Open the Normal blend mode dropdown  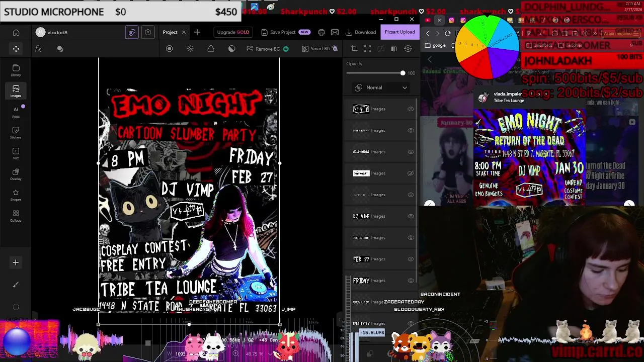pos(381,87)
